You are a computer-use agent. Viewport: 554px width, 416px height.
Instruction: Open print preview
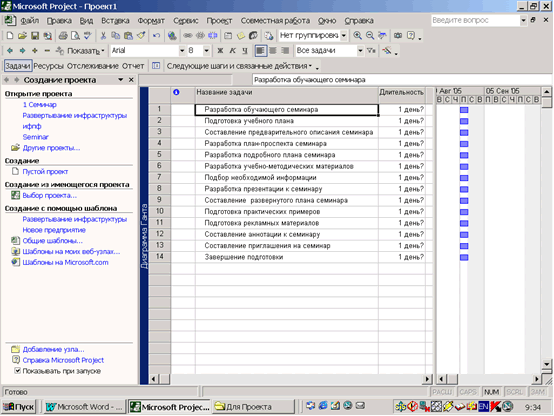coord(75,35)
